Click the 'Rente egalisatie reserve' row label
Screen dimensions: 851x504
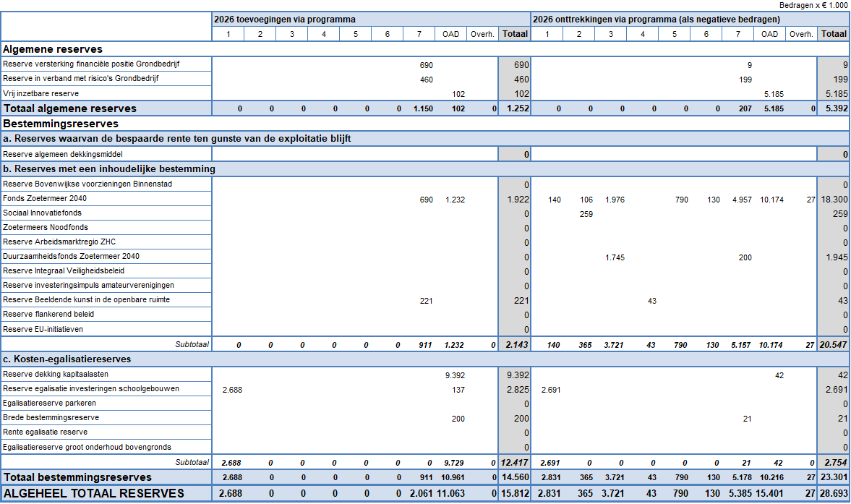point(45,432)
